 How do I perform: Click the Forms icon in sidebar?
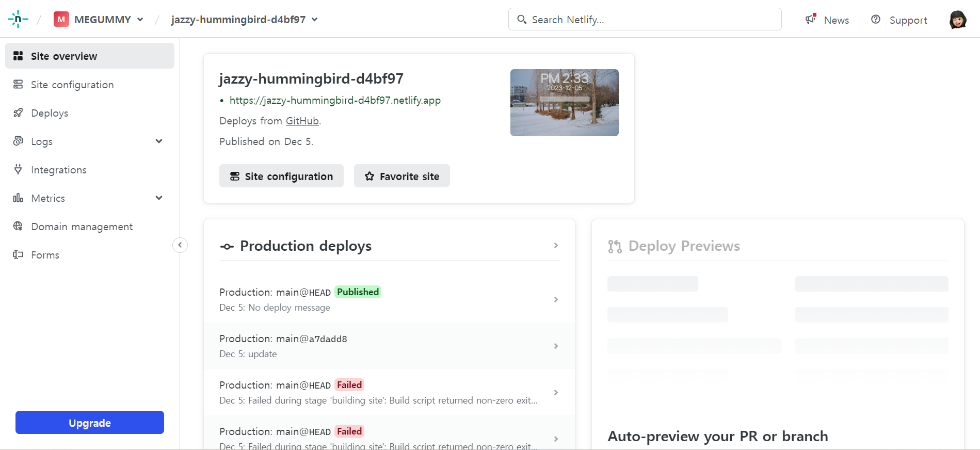[x=18, y=254]
